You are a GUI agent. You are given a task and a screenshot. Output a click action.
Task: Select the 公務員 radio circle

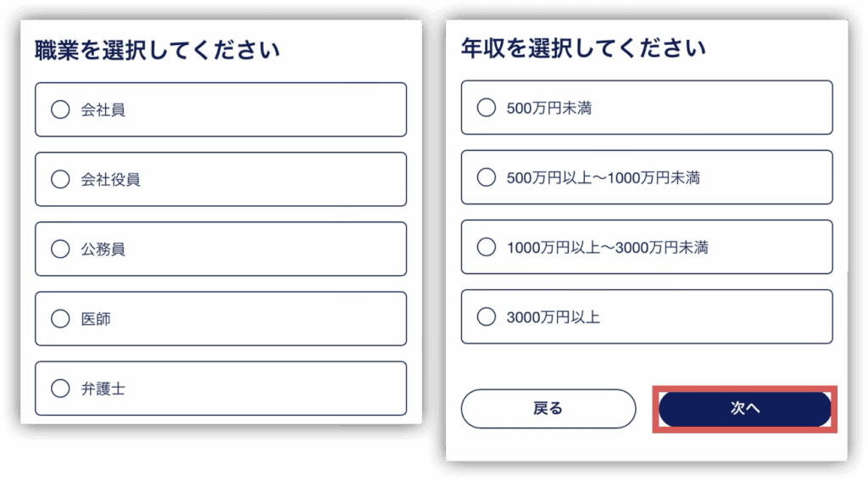pos(60,249)
